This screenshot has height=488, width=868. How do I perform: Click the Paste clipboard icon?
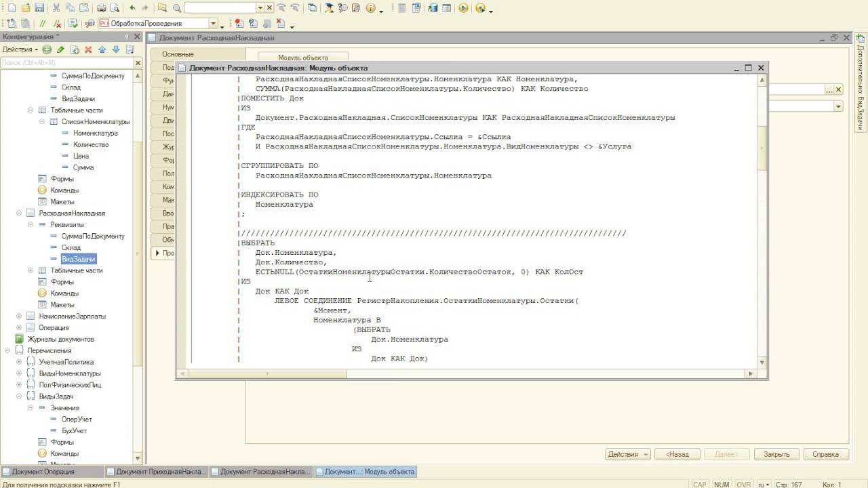coord(83,8)
